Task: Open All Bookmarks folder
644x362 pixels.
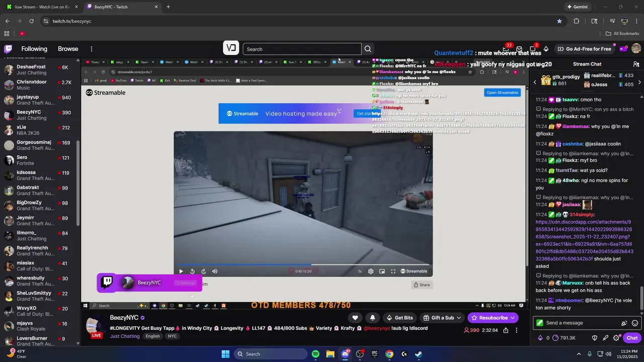Action: [x=622, y=34]
